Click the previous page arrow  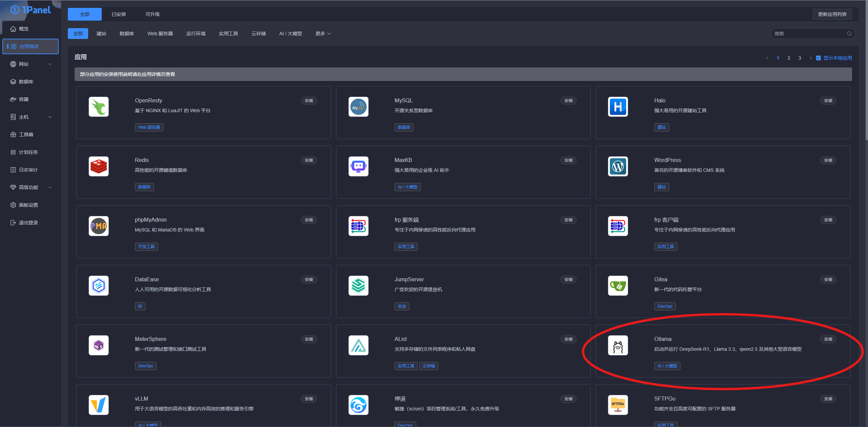tap(767, 58)
